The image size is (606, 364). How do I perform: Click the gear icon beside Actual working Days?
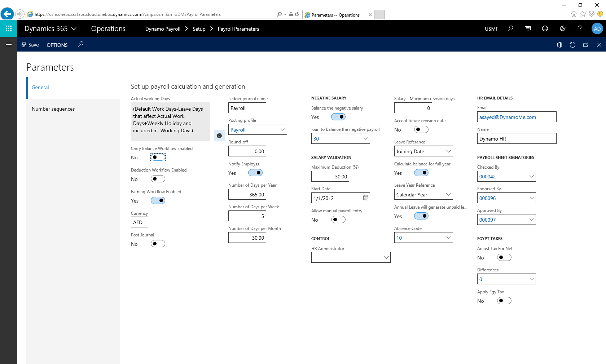click(219, 136)
